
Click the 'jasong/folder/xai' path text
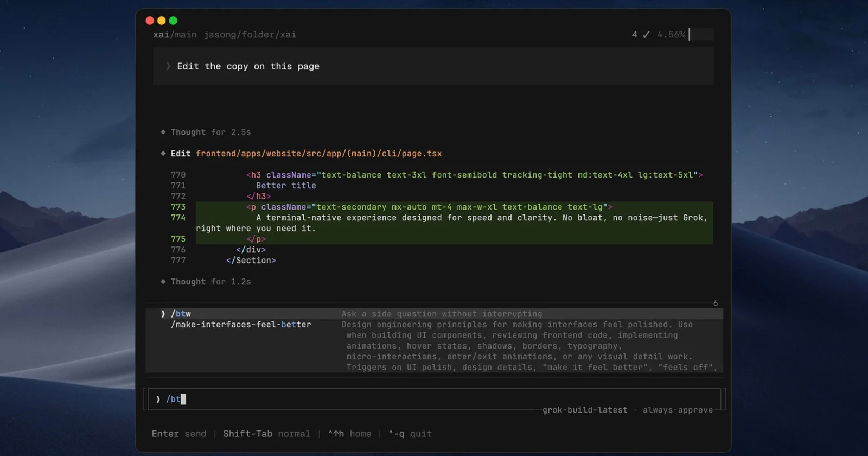[x=250, y=35]
